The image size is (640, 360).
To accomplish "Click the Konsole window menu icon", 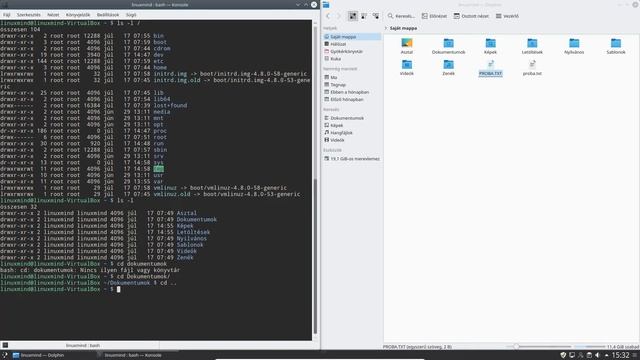I will (4, 4).
